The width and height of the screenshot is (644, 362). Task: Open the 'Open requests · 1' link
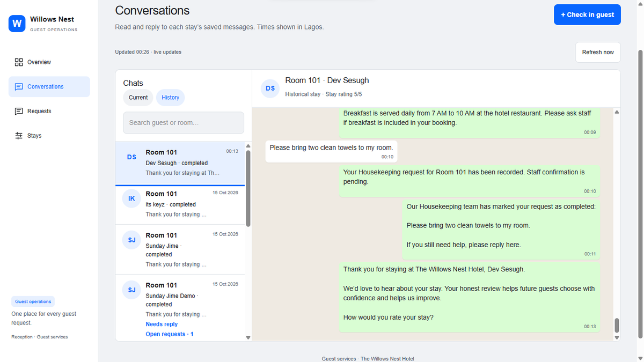[170, 334]
